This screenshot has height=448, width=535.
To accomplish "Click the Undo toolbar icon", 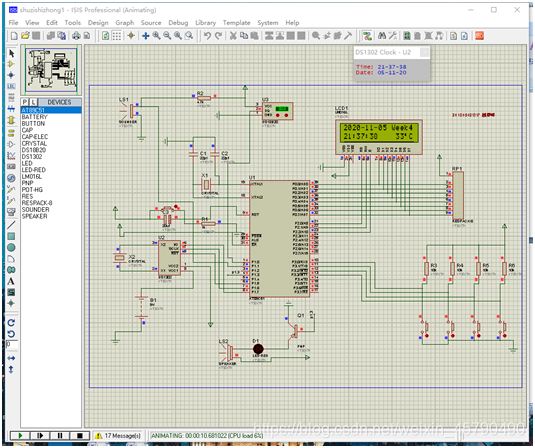I will click(x=207, y=36).
